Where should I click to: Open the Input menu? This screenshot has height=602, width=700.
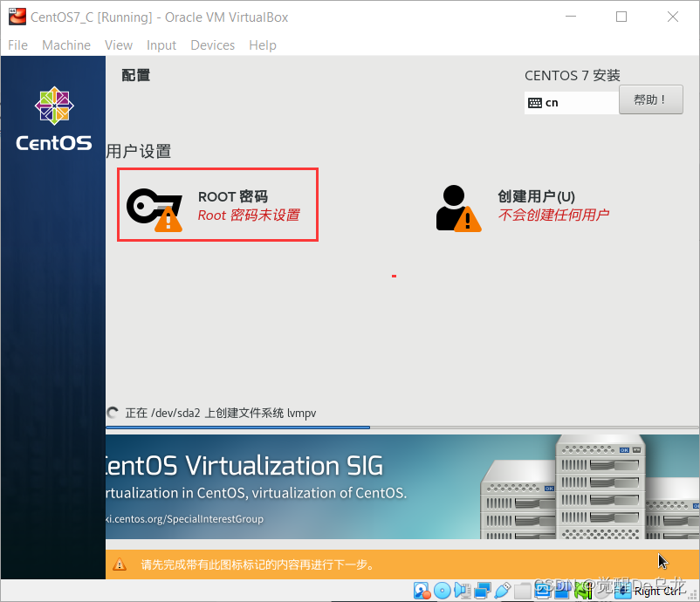[x=161, y=44]
